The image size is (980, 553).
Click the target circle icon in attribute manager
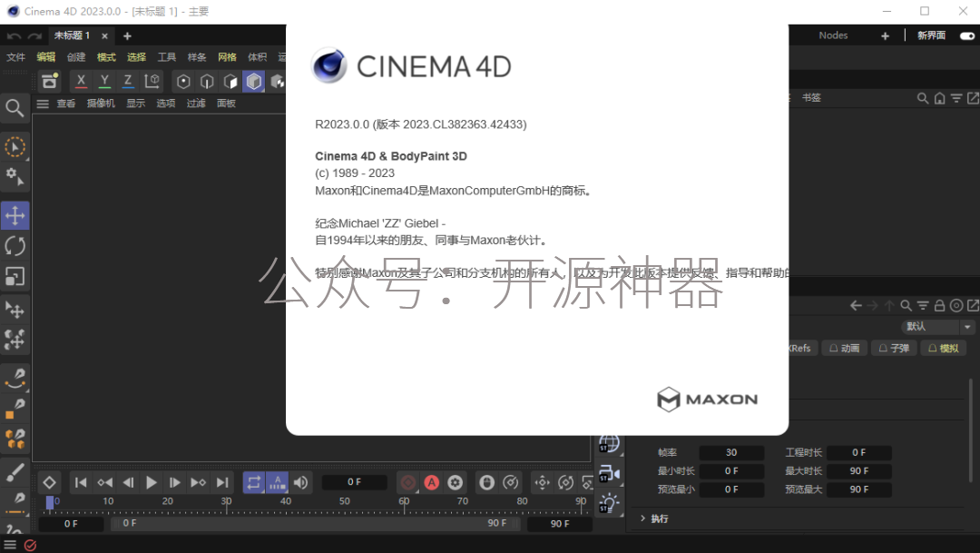pos(956,305)
